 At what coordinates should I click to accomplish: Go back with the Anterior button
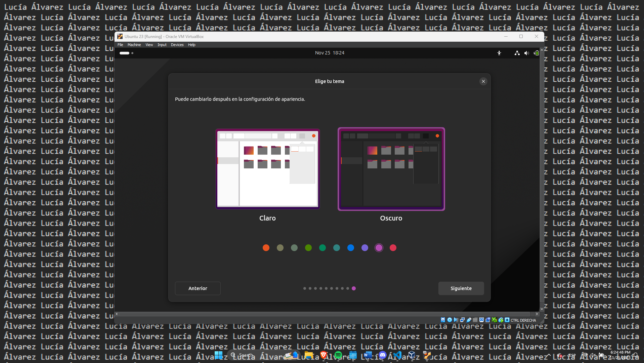198,288
